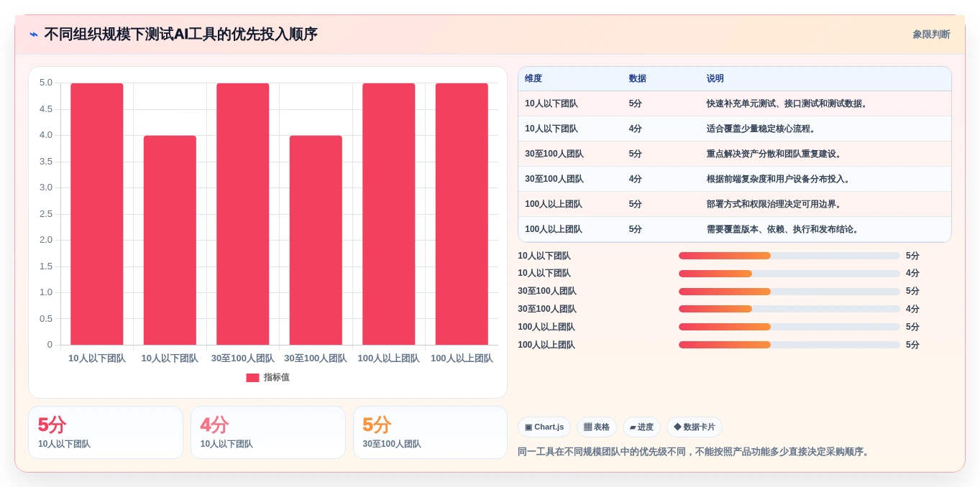Click the 30至100人团队 chart bar valued 4
Viewport: 980px width, 487px height.
pyautogui.click(x=316, y=241)
